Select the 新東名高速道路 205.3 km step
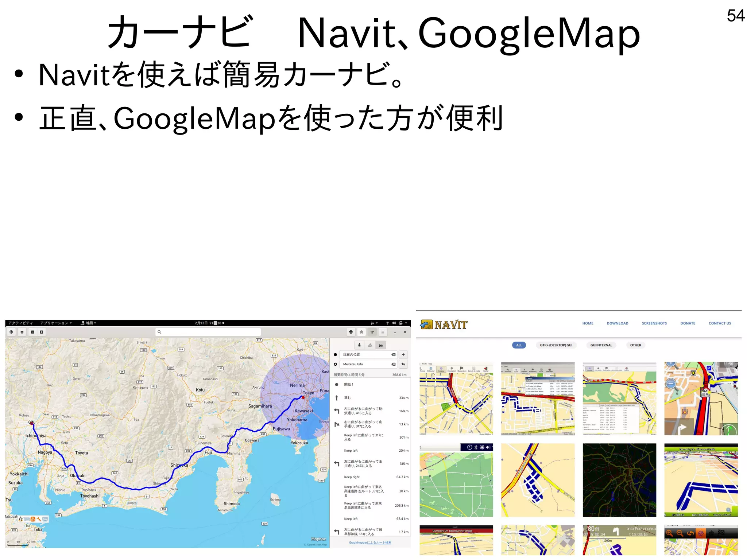This screenshot has width=747, height=560. tap(371, 505)
